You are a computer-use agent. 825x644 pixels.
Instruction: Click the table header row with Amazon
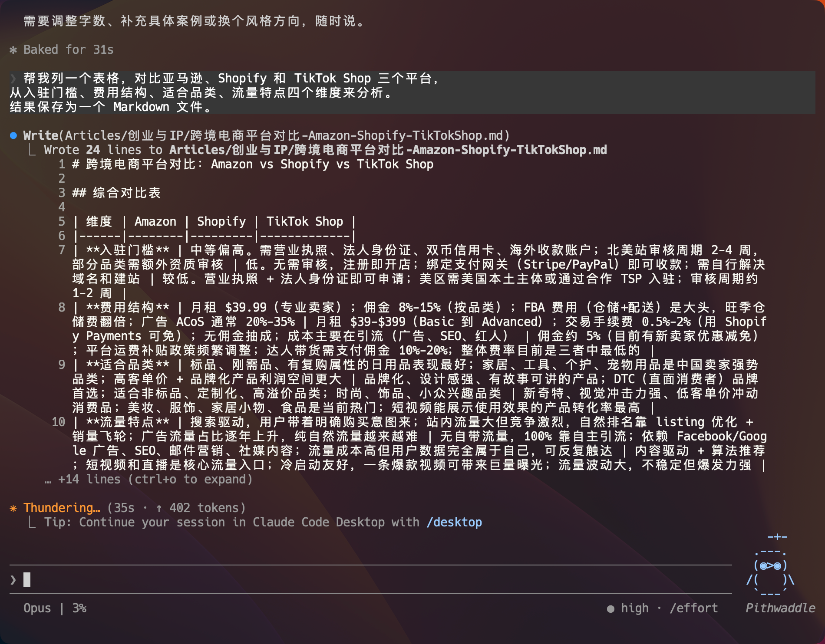214,221
